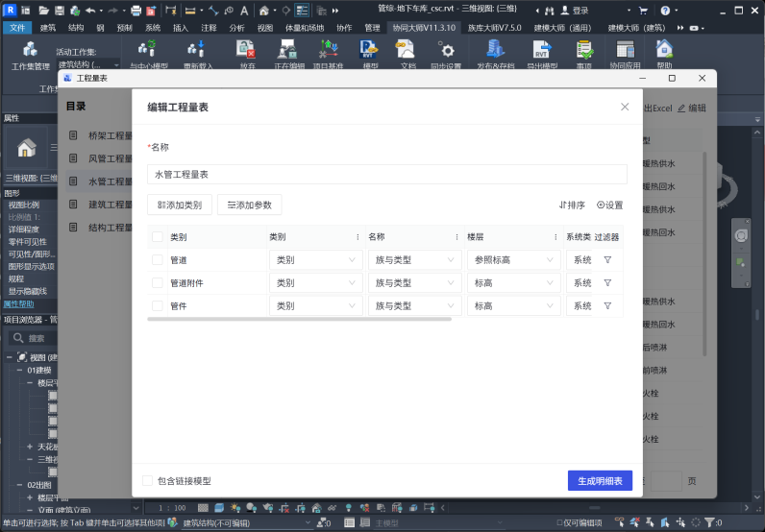Screen dimensions: 765x532
Task: Open the 参照标高 dropdown in 管道 row
Action: (513, 260)
